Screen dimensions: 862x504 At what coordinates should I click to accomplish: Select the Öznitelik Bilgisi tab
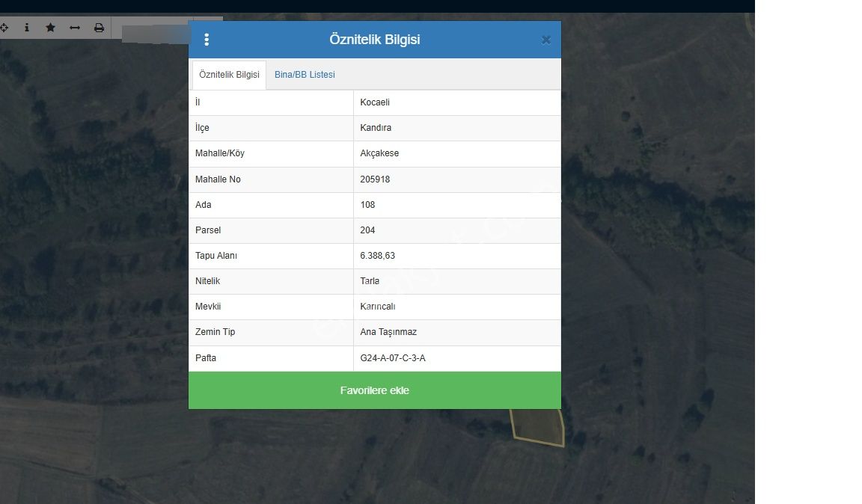click(229, 75)
